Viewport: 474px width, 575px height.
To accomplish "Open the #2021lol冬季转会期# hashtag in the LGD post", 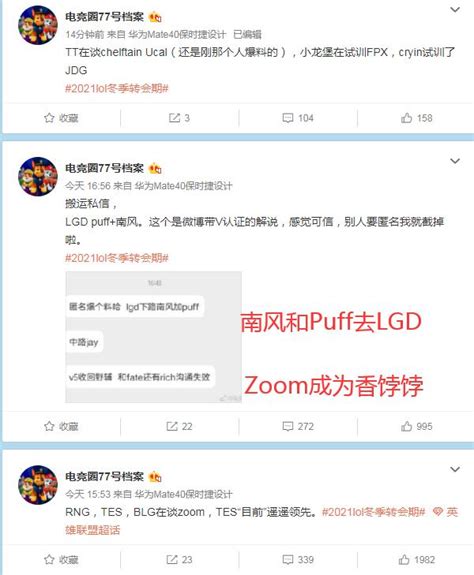I will tap(117, 258).
